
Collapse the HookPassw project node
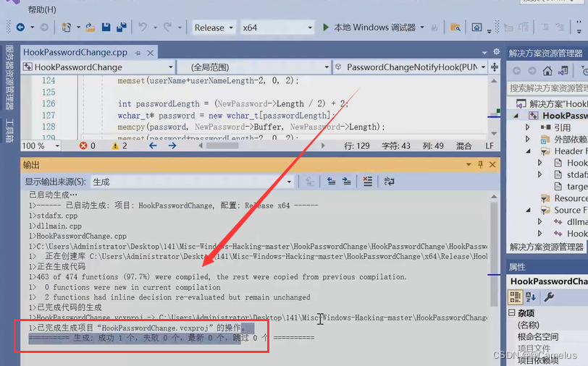click(x=516, y=116)
